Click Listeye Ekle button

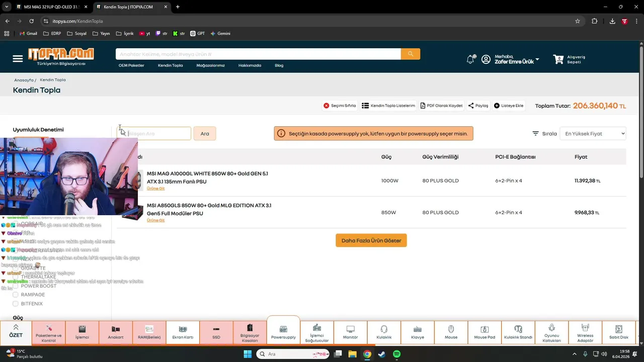[x=509, y=106]
